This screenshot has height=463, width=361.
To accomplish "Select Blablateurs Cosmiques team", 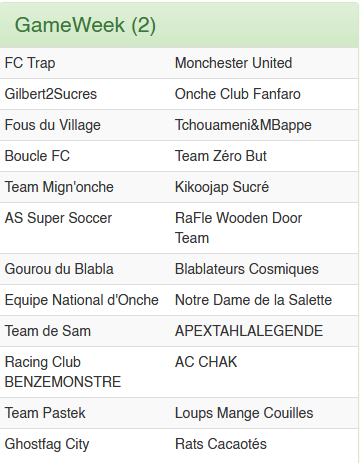I will pos(247,269).
